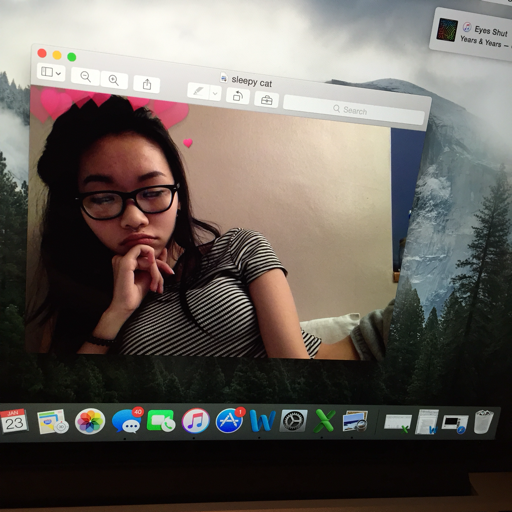Open the sidebar view options dropdown

[51, 72]
